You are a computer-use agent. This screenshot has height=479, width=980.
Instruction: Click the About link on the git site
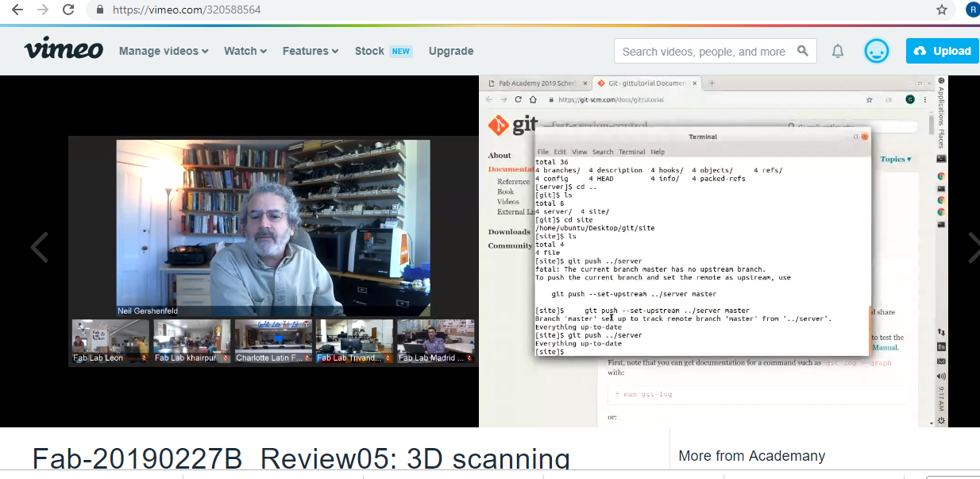[500, 156]
